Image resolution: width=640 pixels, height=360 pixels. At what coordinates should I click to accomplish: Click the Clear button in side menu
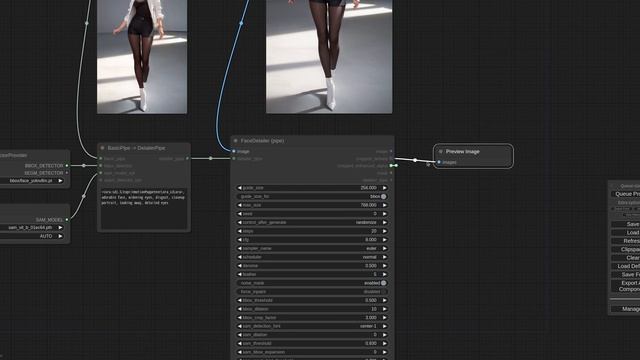pos(626,258)
